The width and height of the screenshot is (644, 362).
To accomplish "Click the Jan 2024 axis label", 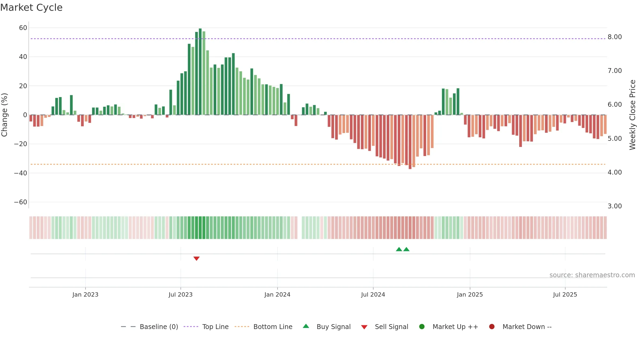I will click(x=277, y=294).
